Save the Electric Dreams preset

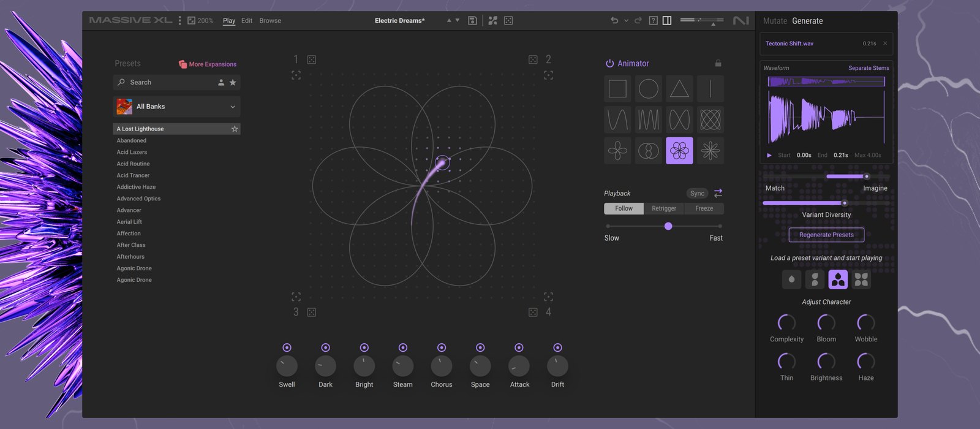(472, 20)
